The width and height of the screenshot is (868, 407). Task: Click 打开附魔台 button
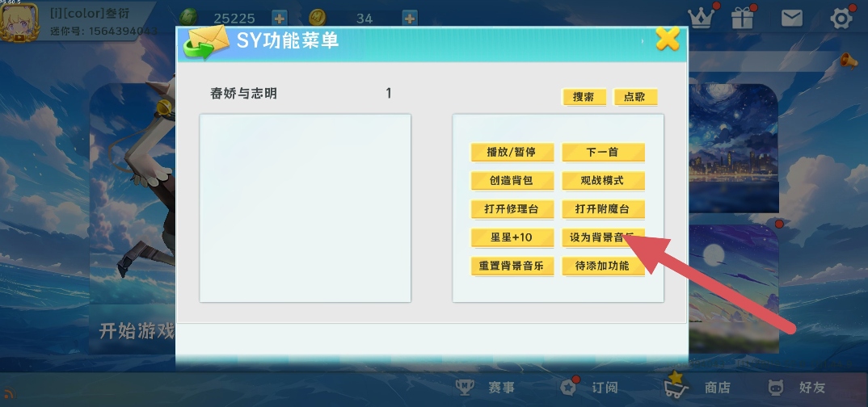tap(603, 210)
